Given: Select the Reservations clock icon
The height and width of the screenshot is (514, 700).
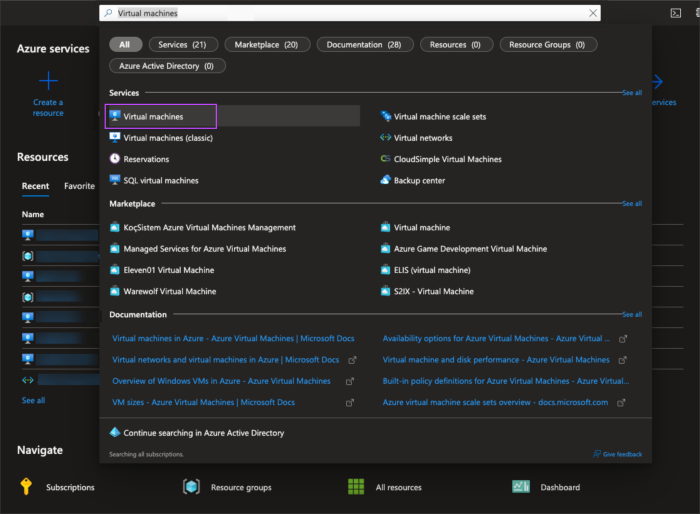Looking at the screenshot, I should (115, 159).
